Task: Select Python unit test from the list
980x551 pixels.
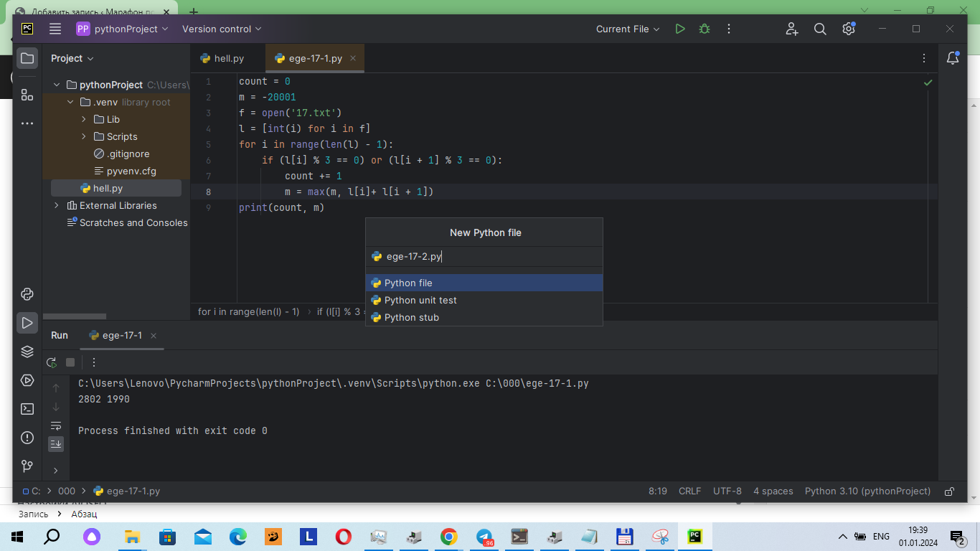Action: [420, 300]
